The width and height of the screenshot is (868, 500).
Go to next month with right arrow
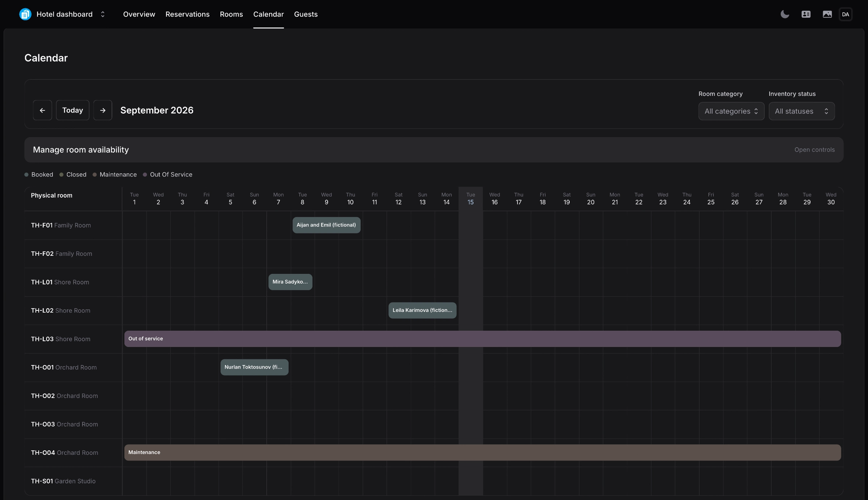click(x=103, y=110)
